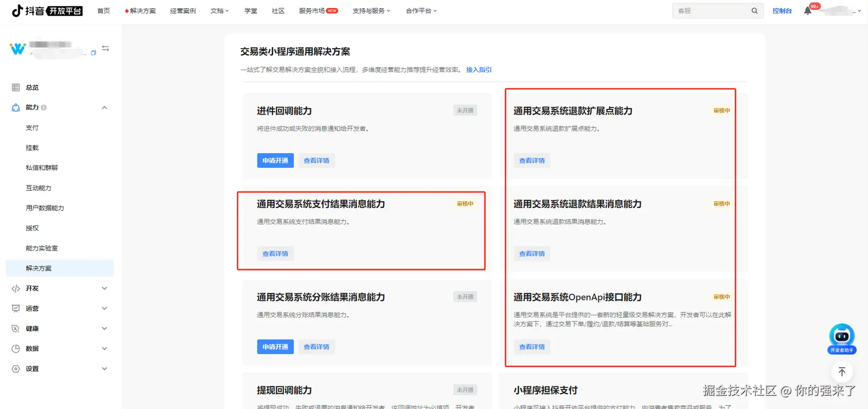Click the 提现回调能力 card title

(284, 390)
